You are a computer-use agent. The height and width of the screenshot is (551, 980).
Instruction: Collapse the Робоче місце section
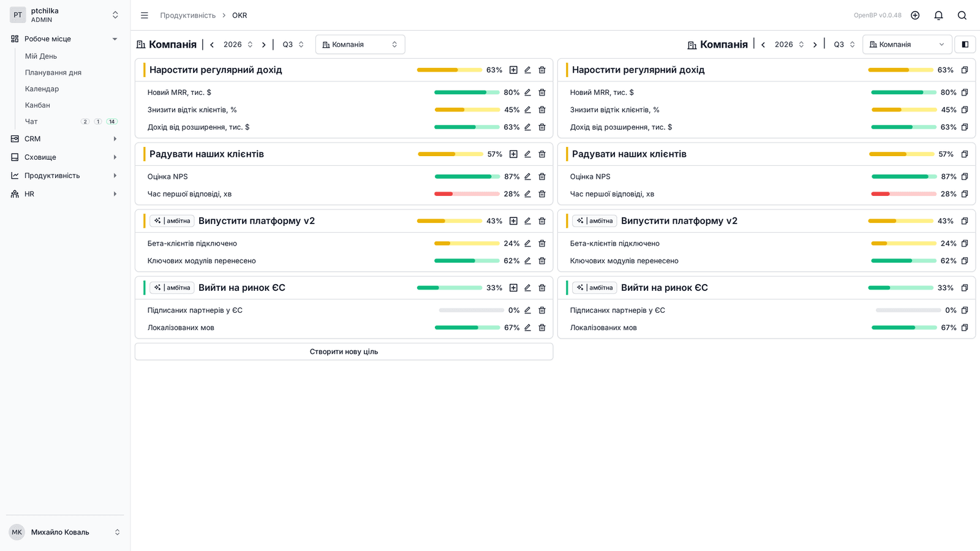tap(115, 39)
